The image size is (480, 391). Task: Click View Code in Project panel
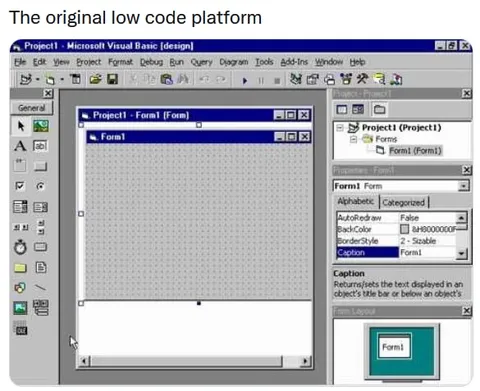[342, 109]
